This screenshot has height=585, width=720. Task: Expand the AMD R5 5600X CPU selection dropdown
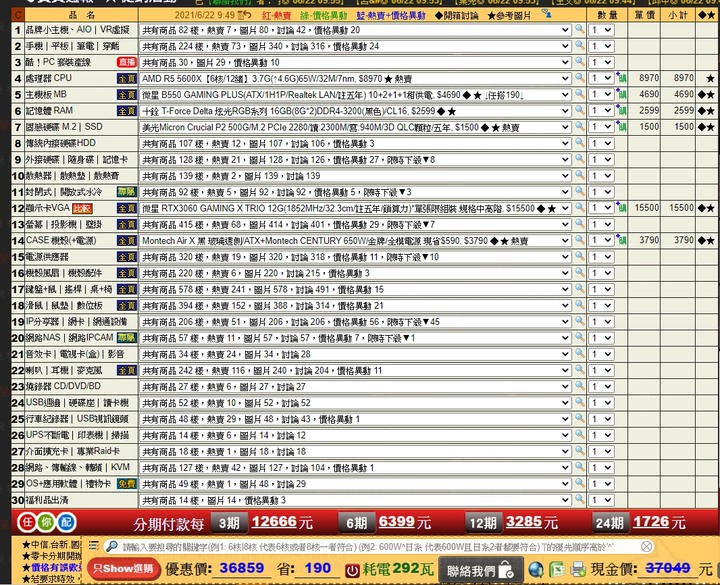pos(355,79)
